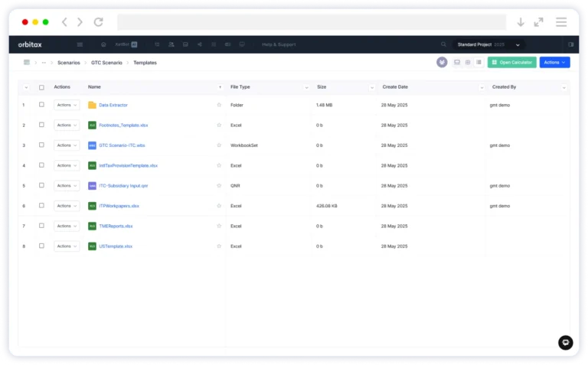Click the Data Extractor folder icon
The height and width of the screenshot is (365, 588).
[x=92, y=105]
